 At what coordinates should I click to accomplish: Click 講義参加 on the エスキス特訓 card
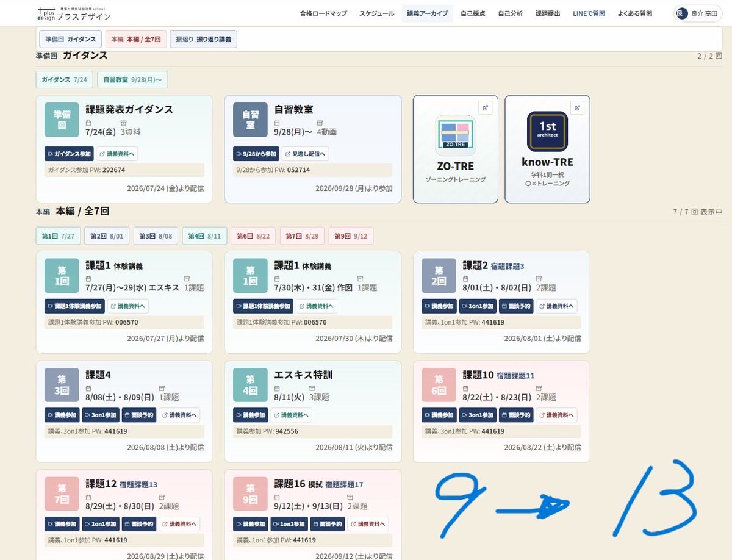tap(251, 415)
